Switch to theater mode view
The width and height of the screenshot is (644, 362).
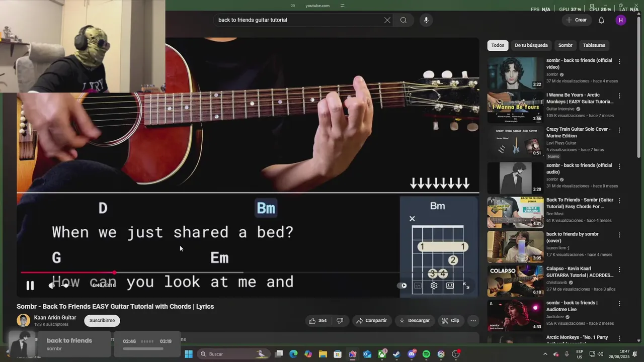450,286
